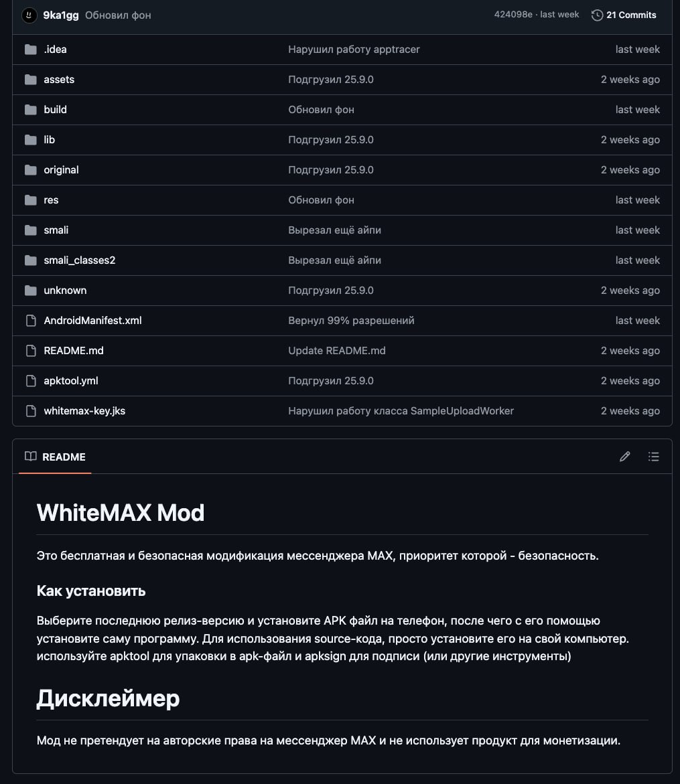The width and height of the screenshot is (680, 784).
Task: Click the file icon beside apktool.yml
Action: tap(31, 380)
